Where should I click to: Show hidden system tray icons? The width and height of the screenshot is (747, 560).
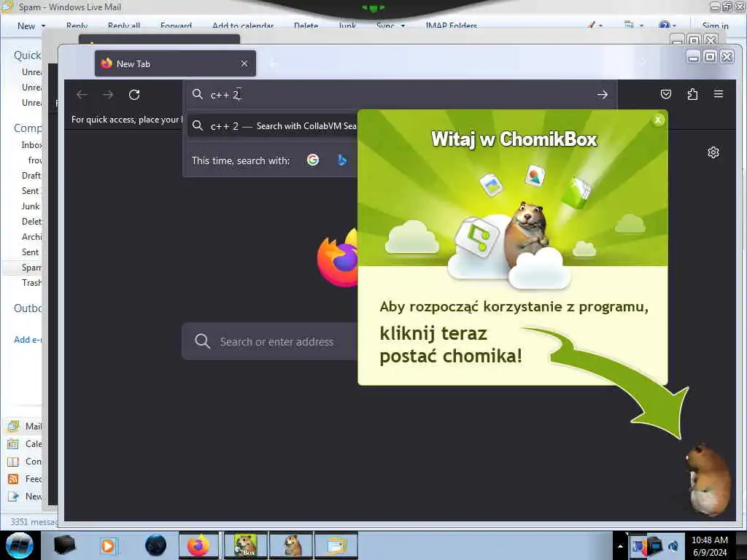pos(620,546)
